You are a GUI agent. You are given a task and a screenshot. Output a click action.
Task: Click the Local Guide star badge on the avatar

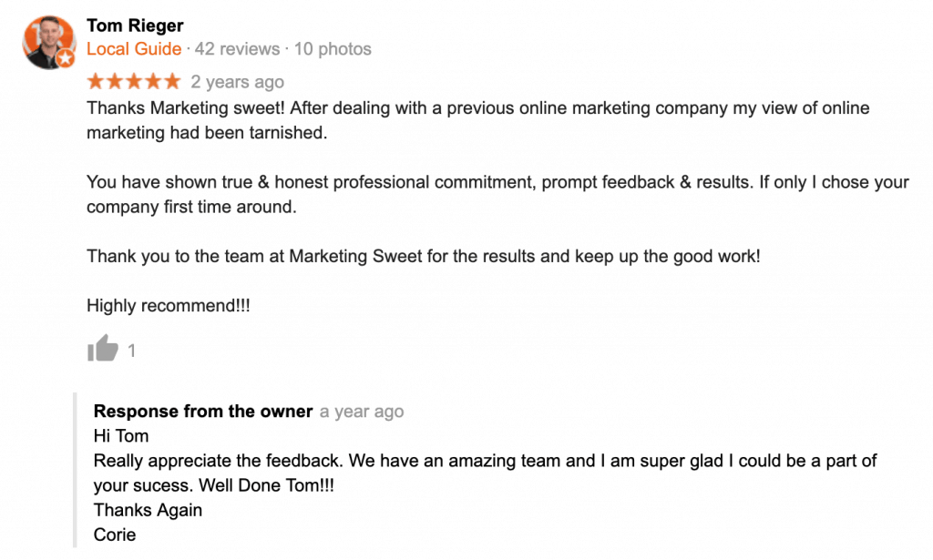coord(65,60)
